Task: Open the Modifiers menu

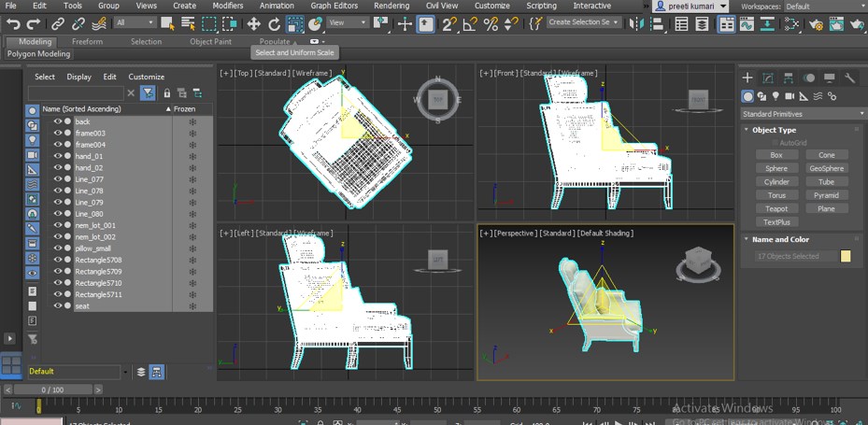Action: pos(227,6)
